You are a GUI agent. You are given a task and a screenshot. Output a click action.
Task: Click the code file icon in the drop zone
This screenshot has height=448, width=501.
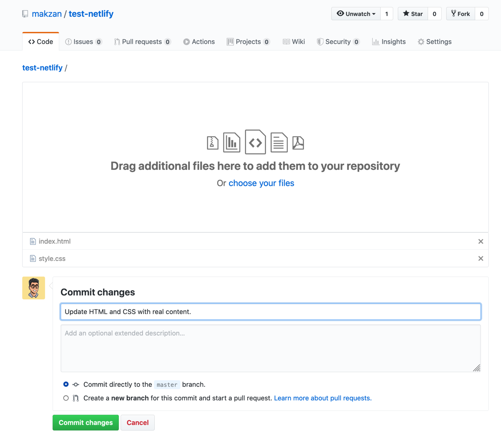[255, 142]
